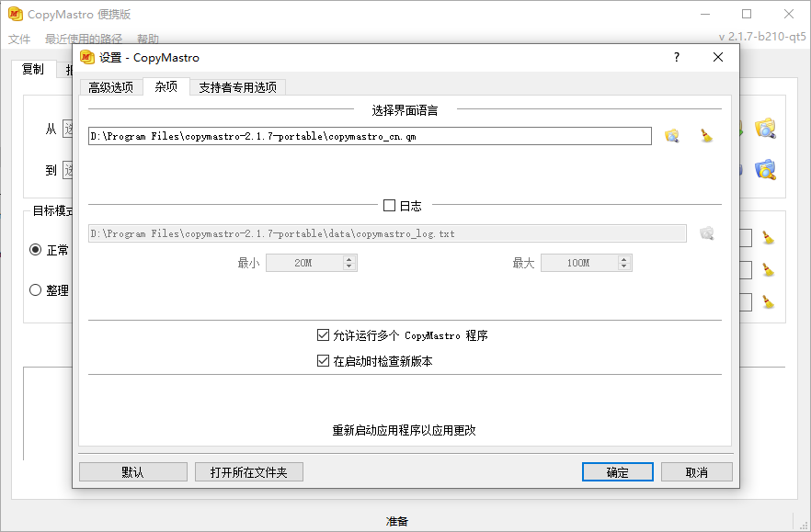Click the 准备 status text in main window
The height and width of the screenshot is (532, 811).
coord(397,521)
